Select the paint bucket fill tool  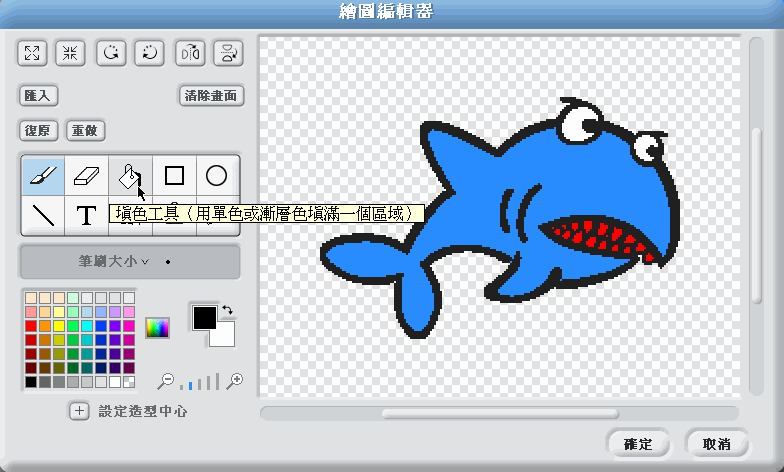(x=130, y=176)
